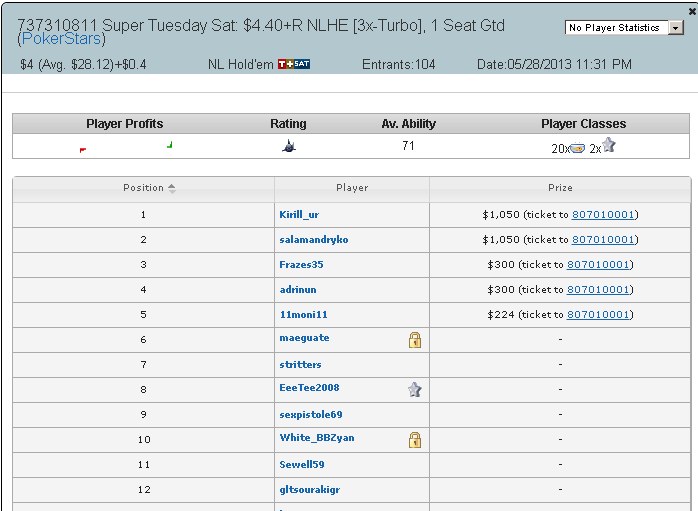Screen dimensions: 698x511
Task: Open player profile Kirill_ur
Action: click(x=299, y=215)
